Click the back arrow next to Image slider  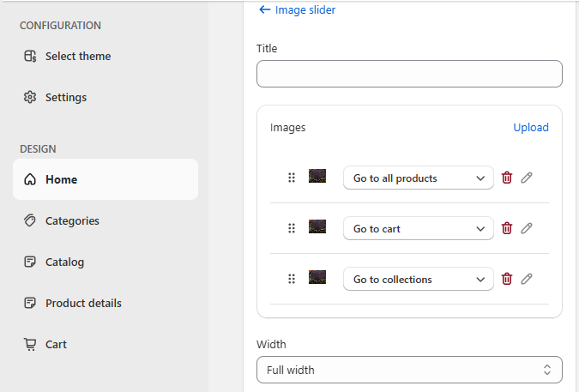pos(265,9)
